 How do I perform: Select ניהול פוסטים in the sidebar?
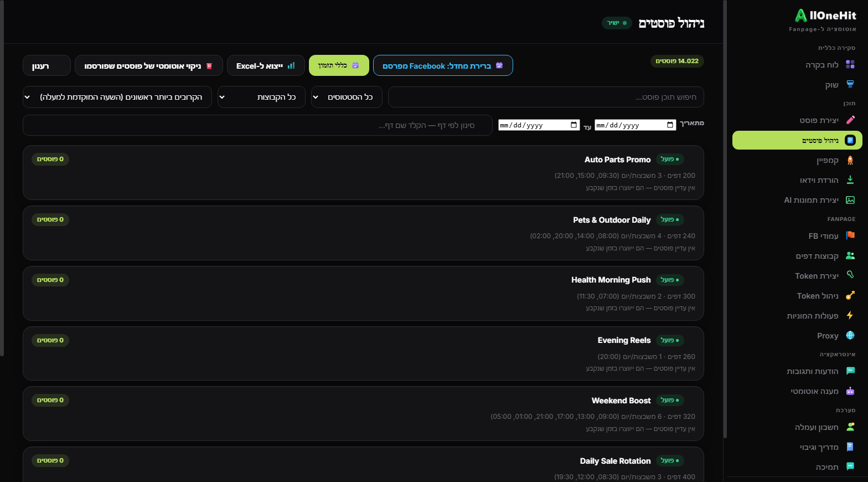(797, 140)
